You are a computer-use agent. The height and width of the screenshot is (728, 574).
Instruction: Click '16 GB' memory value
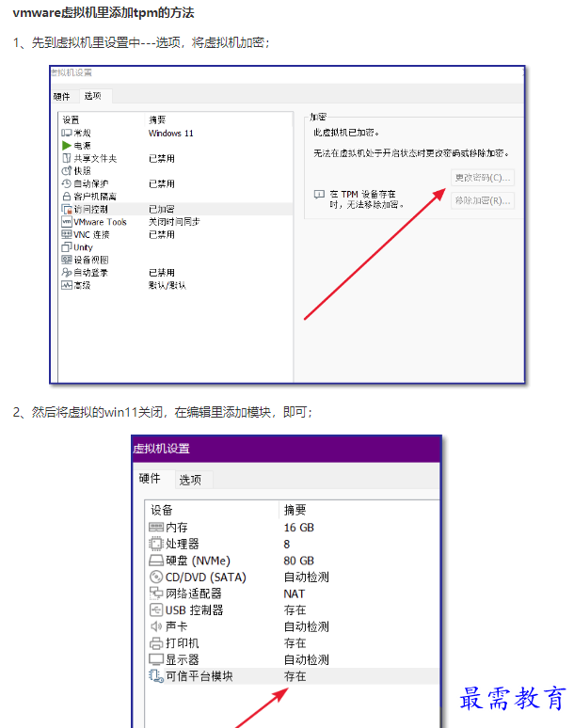tap(298, 528)
